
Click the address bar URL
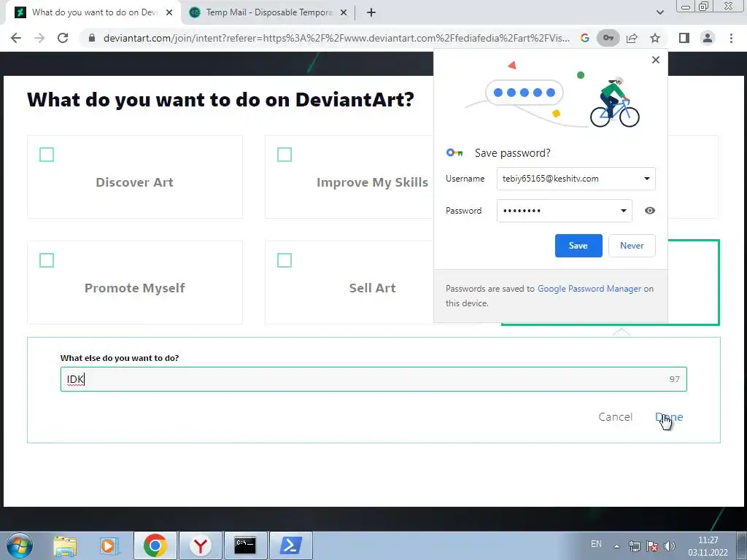click(336, 38)
